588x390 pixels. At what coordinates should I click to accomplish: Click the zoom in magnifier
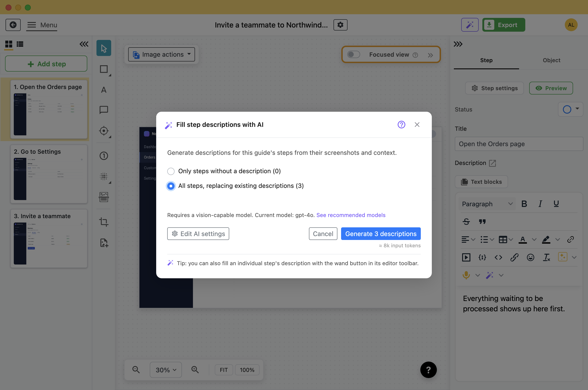195,370
